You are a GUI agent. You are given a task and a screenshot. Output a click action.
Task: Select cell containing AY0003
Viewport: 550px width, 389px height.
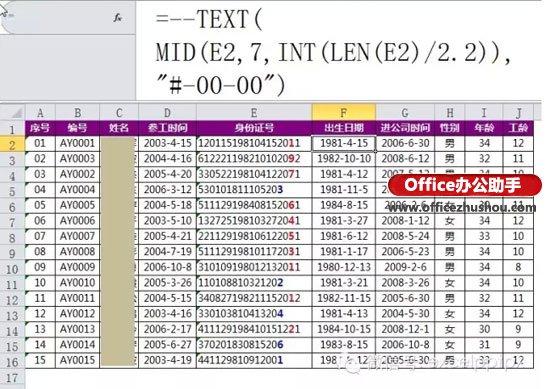pyautogui.click(x=78, y=159)
